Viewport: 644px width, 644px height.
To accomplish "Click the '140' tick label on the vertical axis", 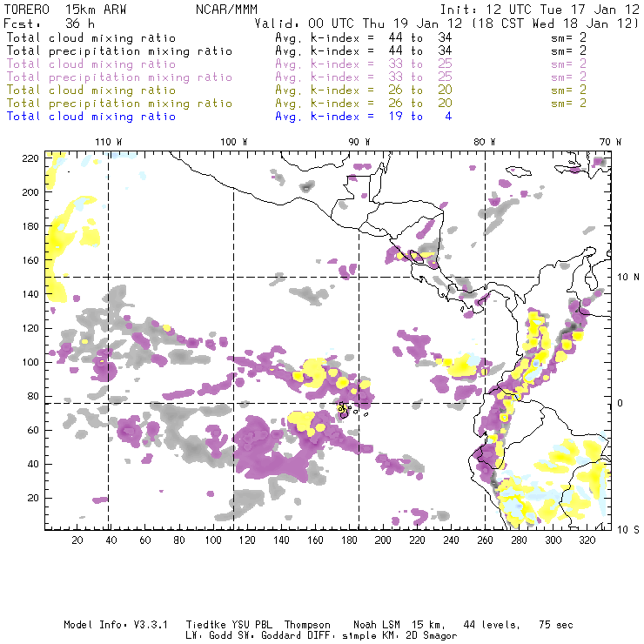I will [30, 294].
